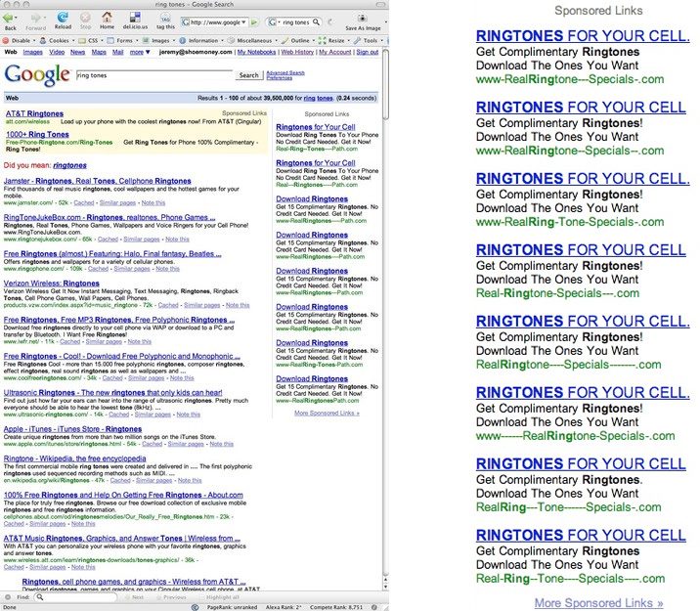Image resolution: width=700 pixels, height=611 pixels.
Task: Click the Home icon
Action: pos(107,17)
